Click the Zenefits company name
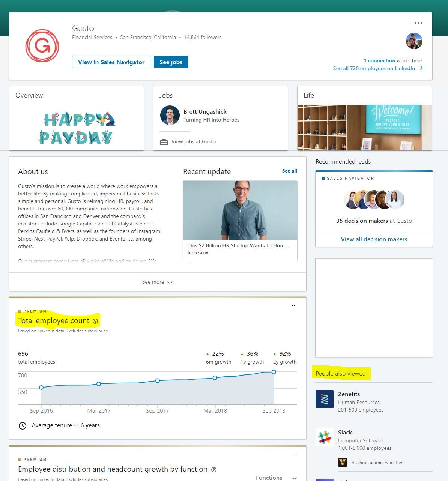Screen dimensions: 448x481 coord(349,394)
